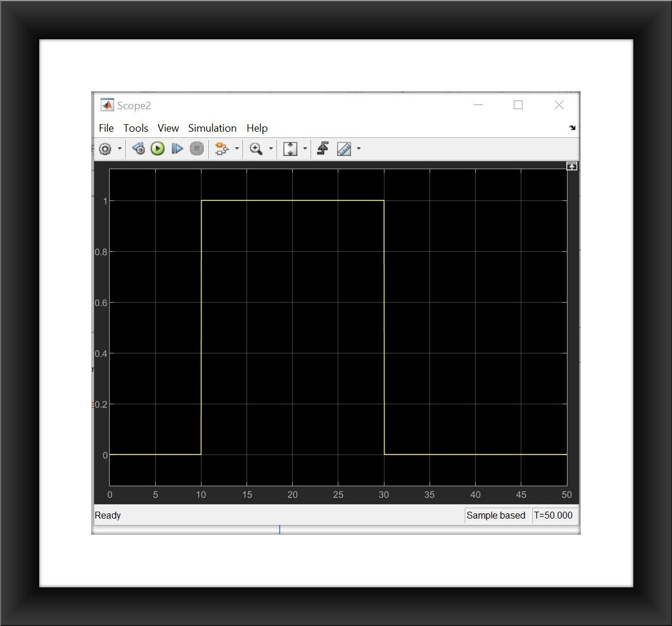Toggle the panel collapse arrow above the plot
Viewport: 672px width, 626px height.
(x=572, y=166)
